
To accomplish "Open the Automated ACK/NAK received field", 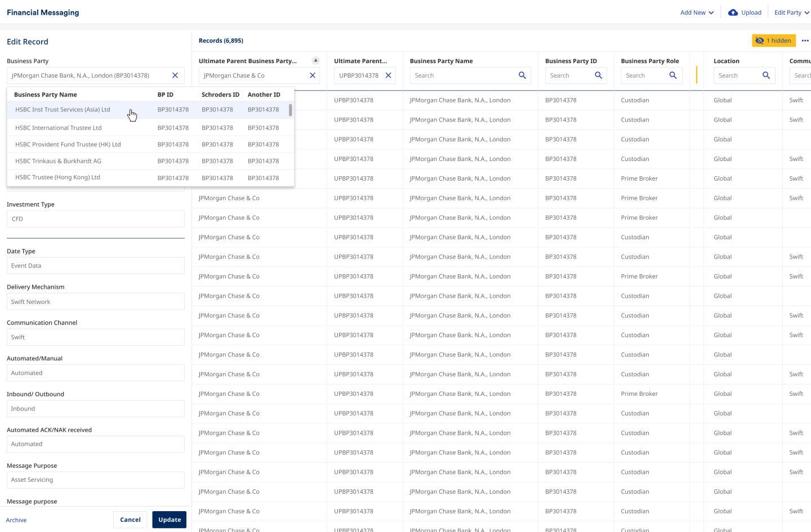I will (96, 444).
